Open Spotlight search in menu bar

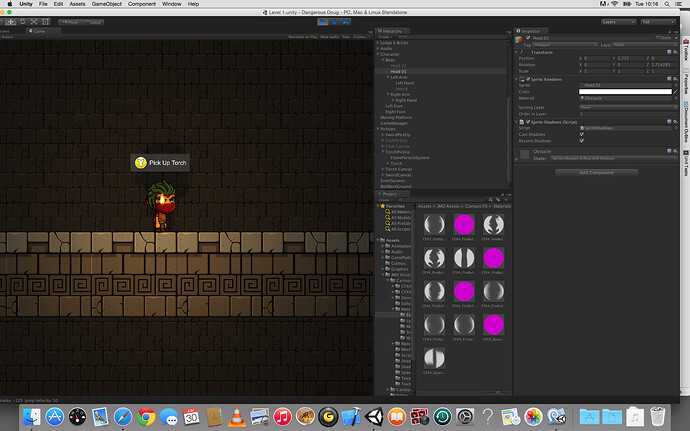[x=667, y=4]
